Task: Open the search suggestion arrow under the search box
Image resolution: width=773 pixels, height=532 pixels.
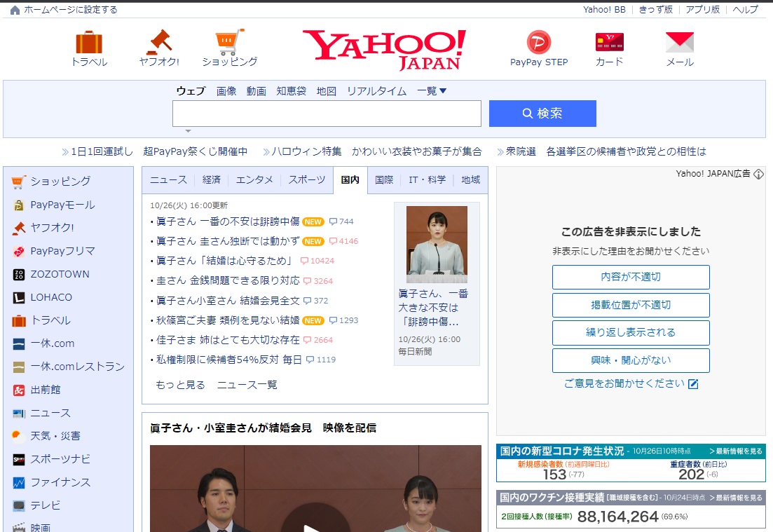Action: (x=188, y=131)
